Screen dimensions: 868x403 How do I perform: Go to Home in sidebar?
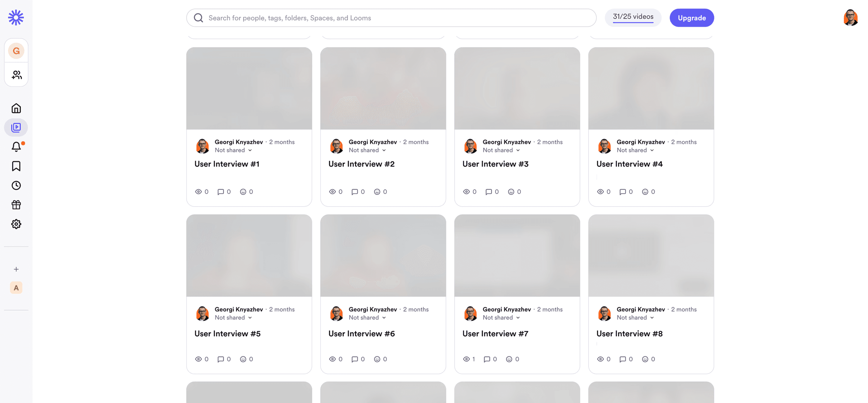point(16,108)
